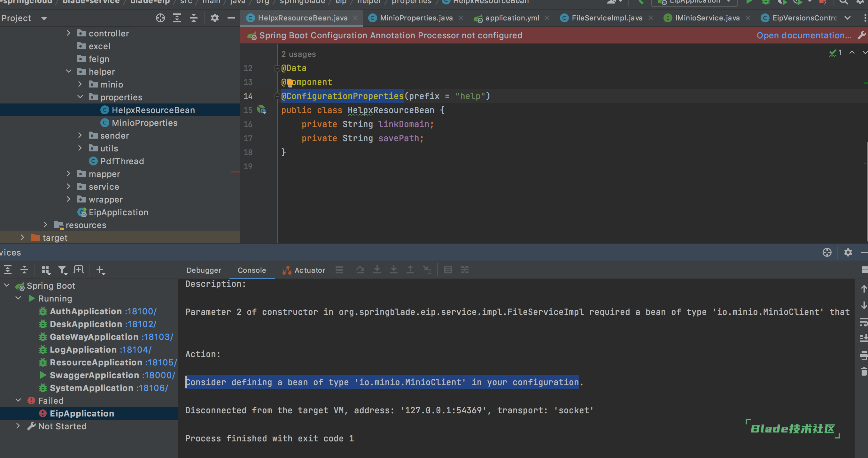Click @ConfigurationProperties annotation on line 14
The height and width of the screenshot is (458, 868).
(x=342, y=96)
